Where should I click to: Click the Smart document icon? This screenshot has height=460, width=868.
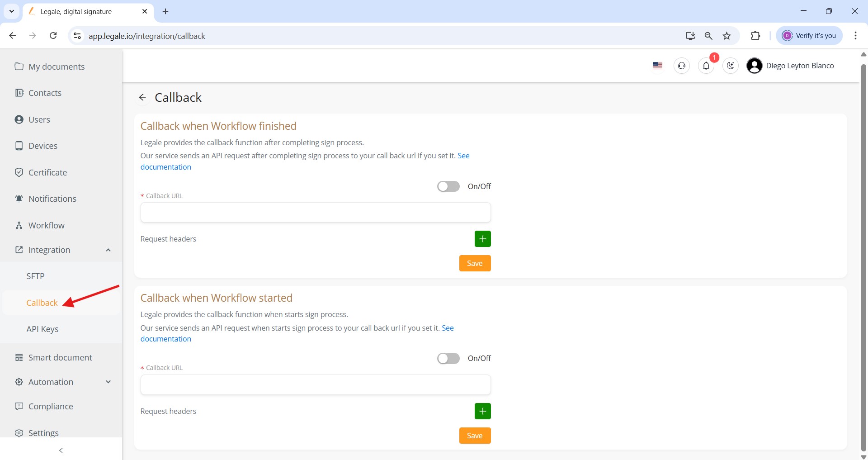tap(19, 357)
